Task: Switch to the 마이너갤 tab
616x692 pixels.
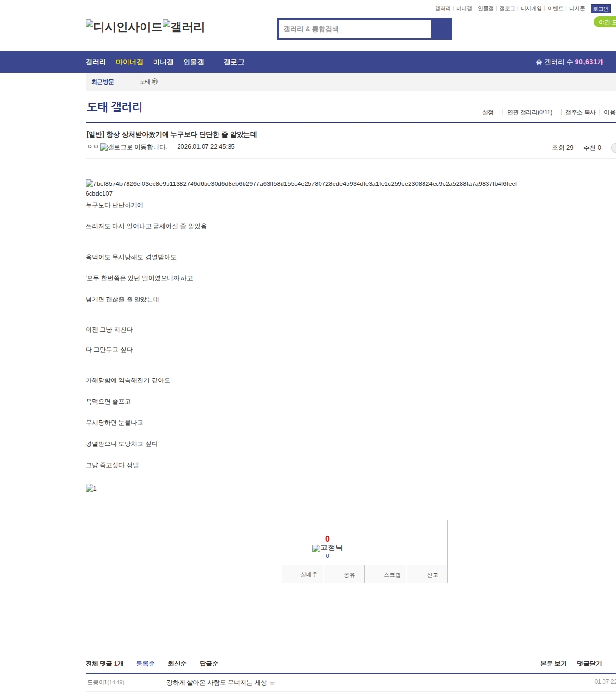Action: click(x=129, y=62)
